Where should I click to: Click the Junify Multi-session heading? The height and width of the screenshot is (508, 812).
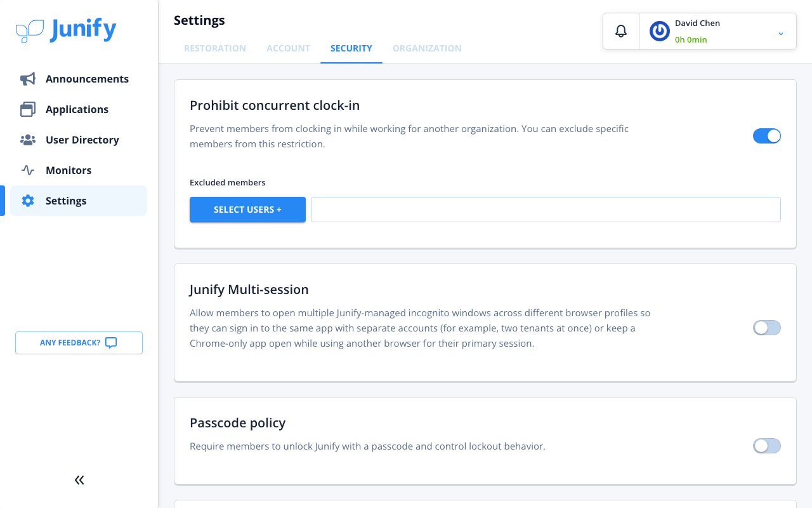coord(249,290)
